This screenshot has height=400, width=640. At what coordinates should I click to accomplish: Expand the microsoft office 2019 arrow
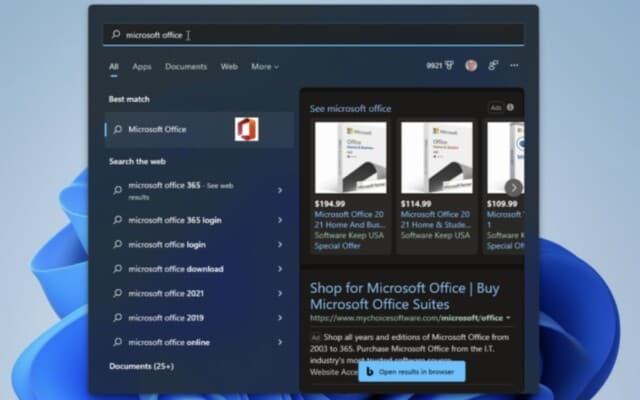[280, 318]
